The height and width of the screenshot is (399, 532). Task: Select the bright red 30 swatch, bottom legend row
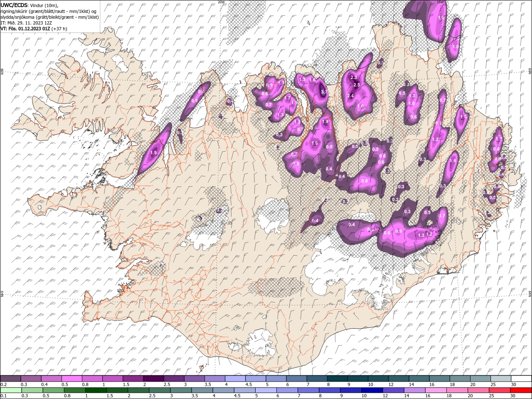pyautogui.click(x=520, y=390)
